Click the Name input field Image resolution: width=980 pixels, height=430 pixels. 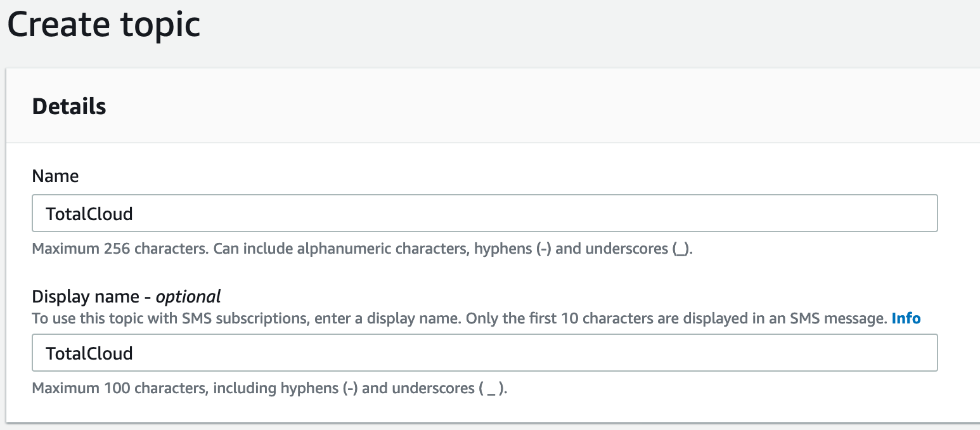485,213
